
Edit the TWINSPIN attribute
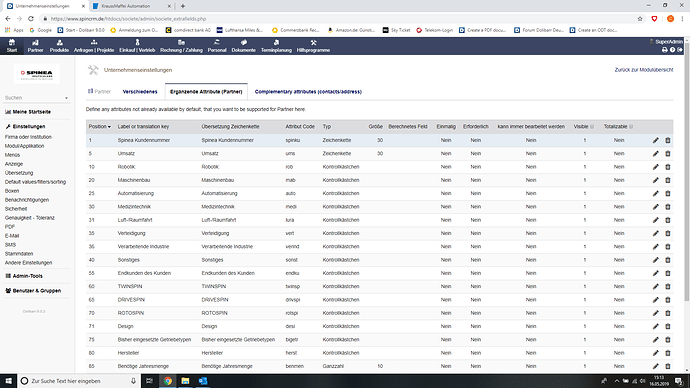656,286
